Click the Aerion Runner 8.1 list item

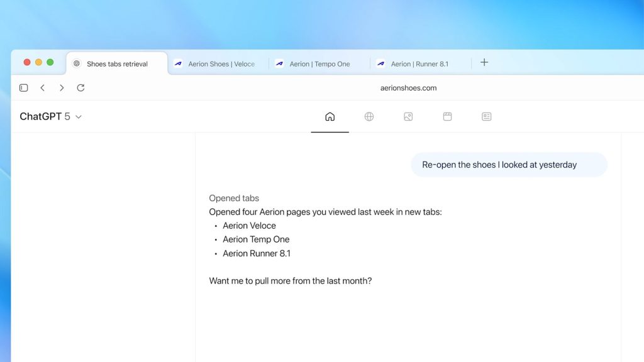pos(257,253)
